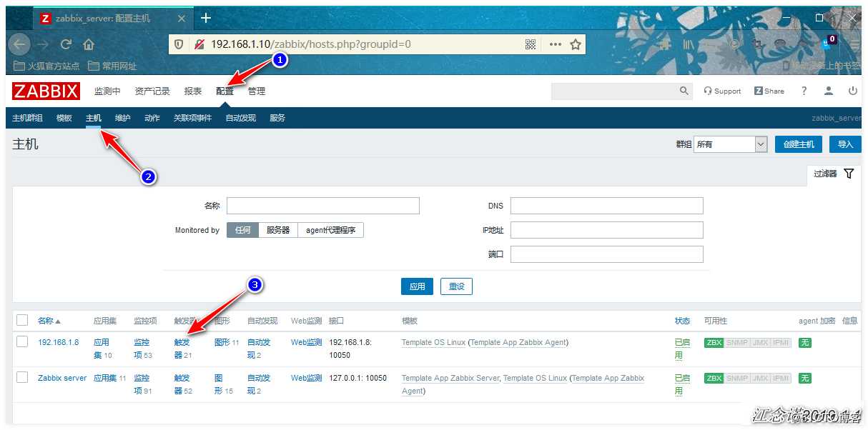Open the Zabbix server host name link
The width and height of the screenshot is (868, 430).
point(62,378)
